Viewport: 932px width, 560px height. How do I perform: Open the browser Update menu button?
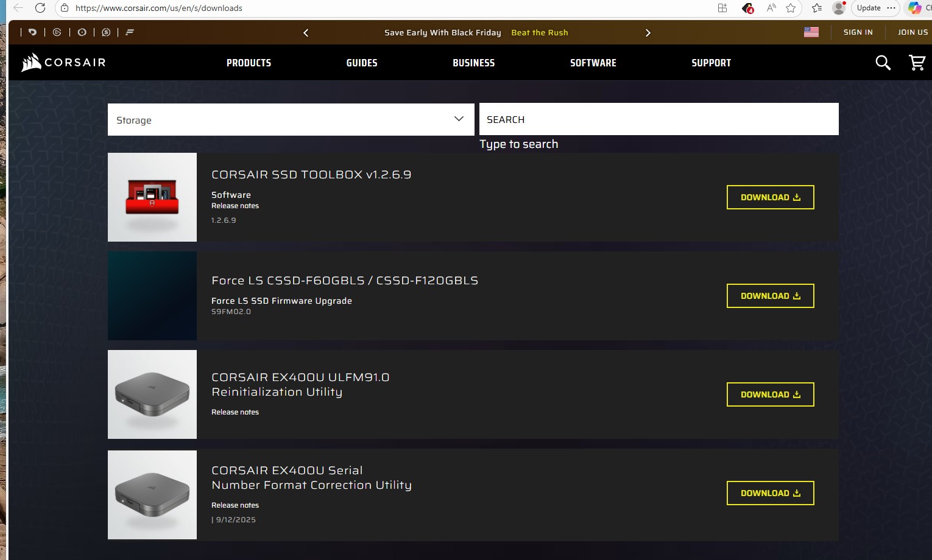tap(875, 8)
